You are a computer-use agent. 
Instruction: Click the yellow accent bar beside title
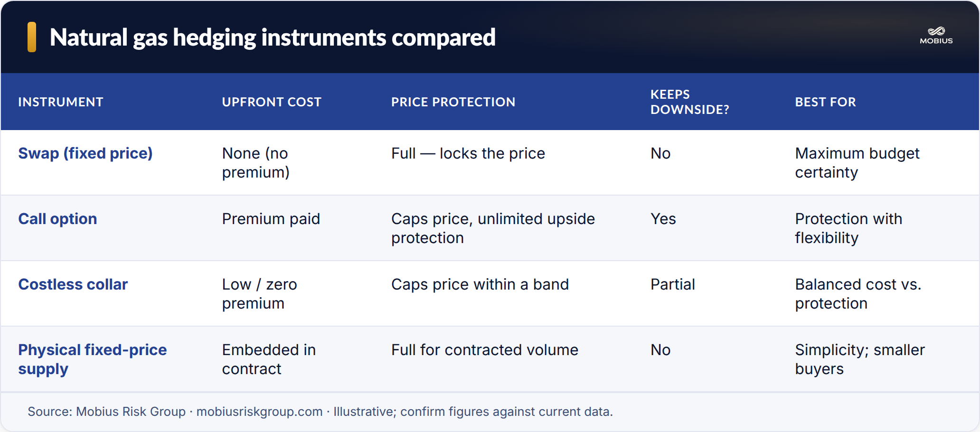(32, 37)
